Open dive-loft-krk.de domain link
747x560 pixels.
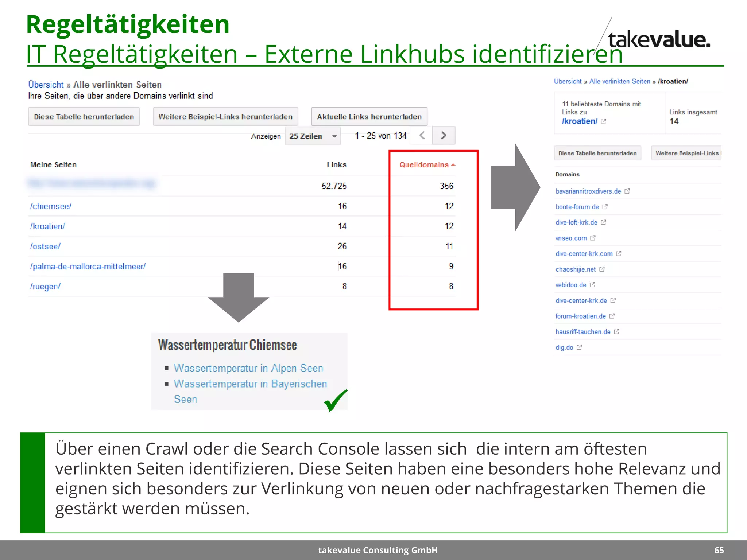[576, 222]
